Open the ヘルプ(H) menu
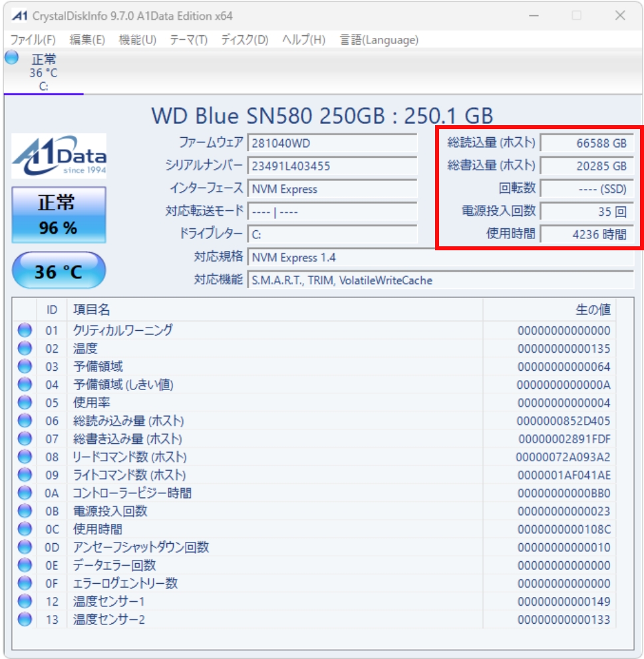 (304, 40)
